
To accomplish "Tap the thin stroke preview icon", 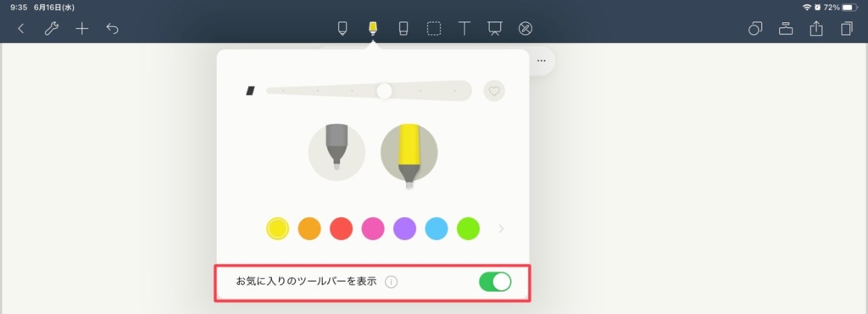I will [250, 91].
